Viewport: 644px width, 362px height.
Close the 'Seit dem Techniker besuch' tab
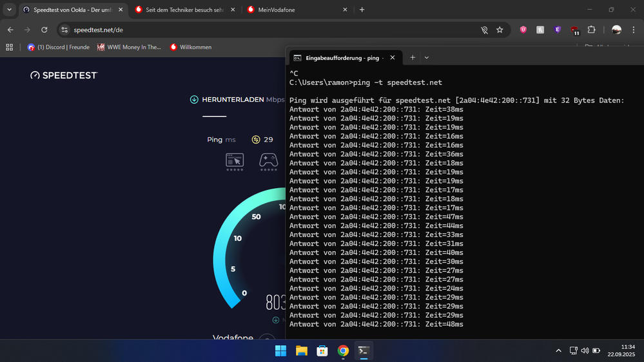(x=233, y=10)
